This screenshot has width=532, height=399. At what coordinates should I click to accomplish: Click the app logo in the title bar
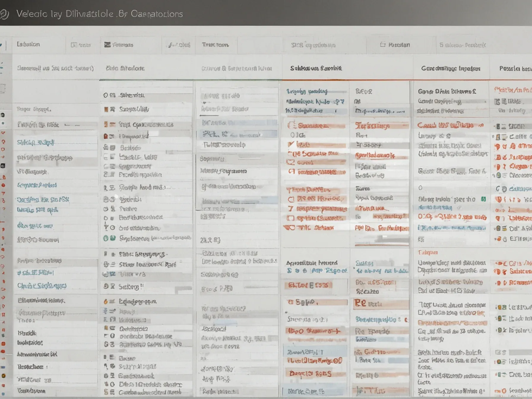click(x=4, y=14)
